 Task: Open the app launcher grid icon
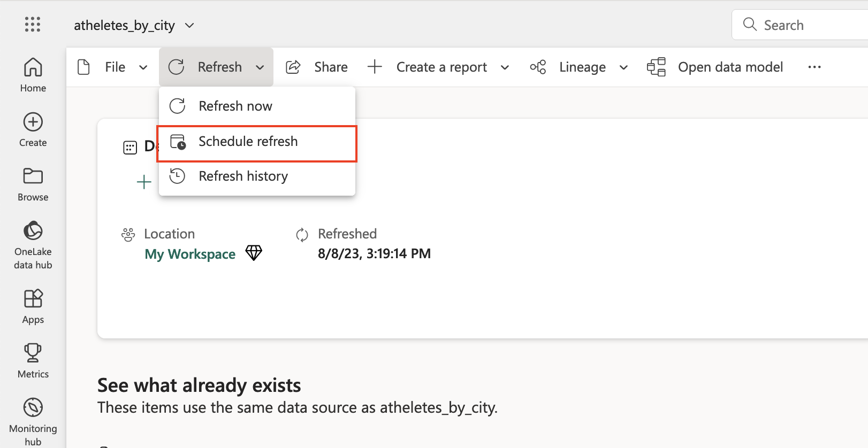[33, 25]
